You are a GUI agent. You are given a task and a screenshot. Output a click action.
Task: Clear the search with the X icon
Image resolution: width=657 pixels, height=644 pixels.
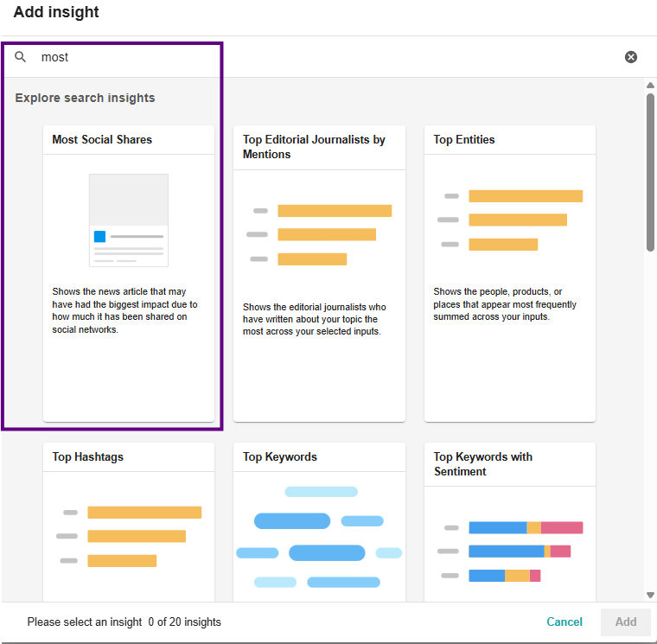coord(631,57)
